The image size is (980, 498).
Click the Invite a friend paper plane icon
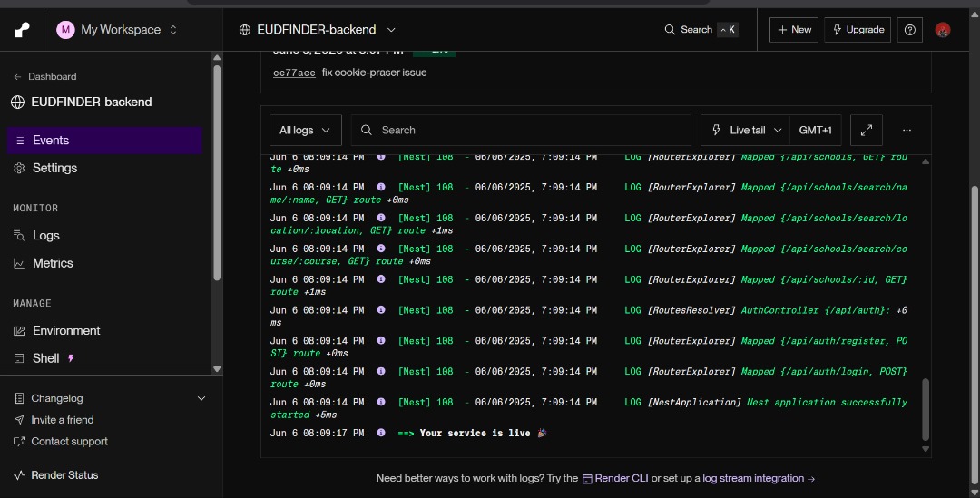tap(19, 420)
